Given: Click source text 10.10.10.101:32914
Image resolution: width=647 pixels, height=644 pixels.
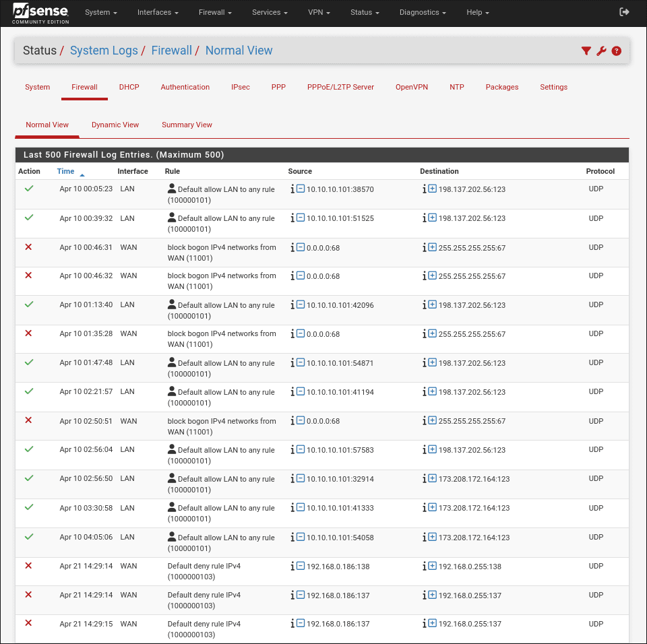Looking at the screenshot, I should pos(340,479).
